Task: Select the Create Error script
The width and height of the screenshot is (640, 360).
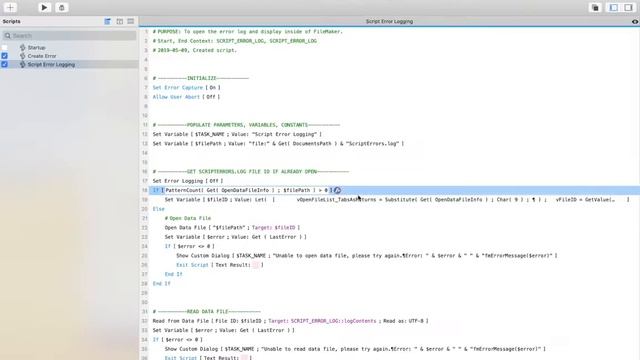Action: point(42,56)
